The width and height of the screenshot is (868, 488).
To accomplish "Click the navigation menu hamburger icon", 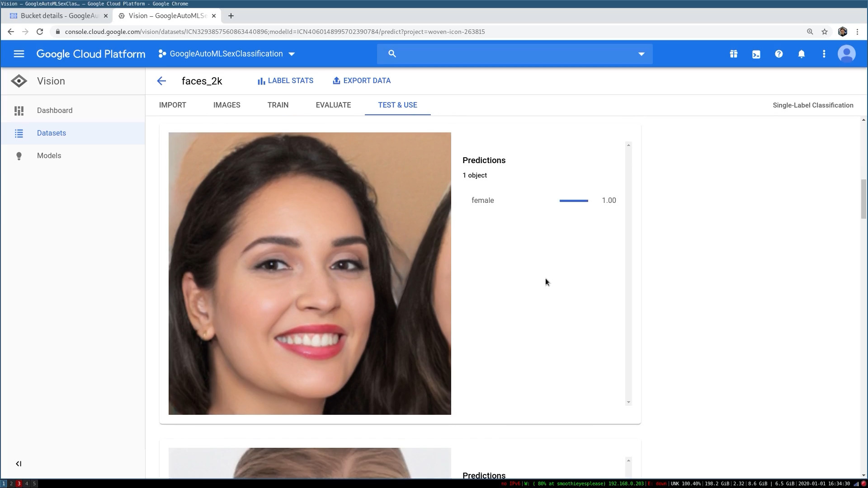I will coord(19,54).
